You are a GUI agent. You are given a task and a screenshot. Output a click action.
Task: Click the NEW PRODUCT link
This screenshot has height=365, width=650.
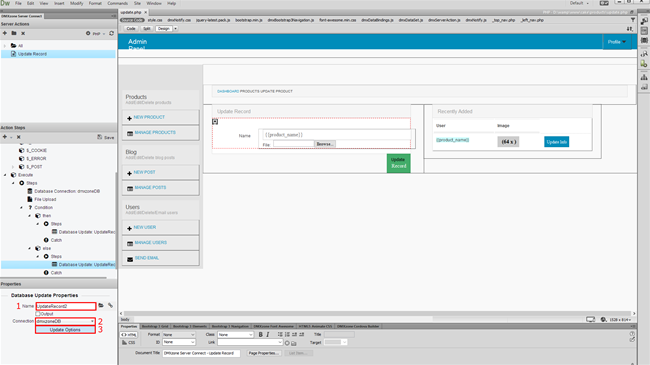149,117
